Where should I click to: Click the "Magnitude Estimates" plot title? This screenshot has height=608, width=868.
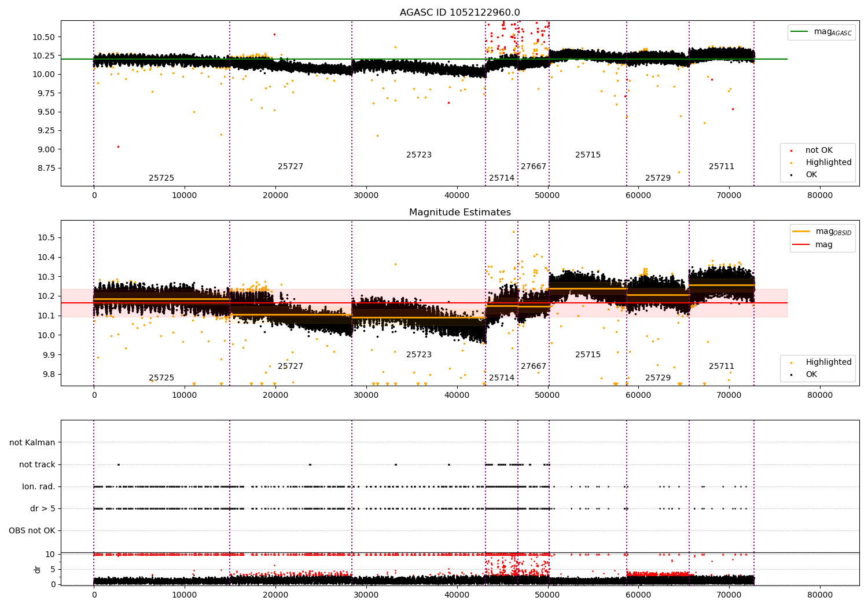[460, 213]
